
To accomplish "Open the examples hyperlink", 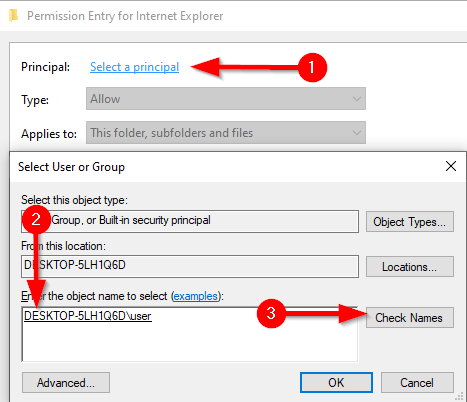I will click(x=196, y=296).
